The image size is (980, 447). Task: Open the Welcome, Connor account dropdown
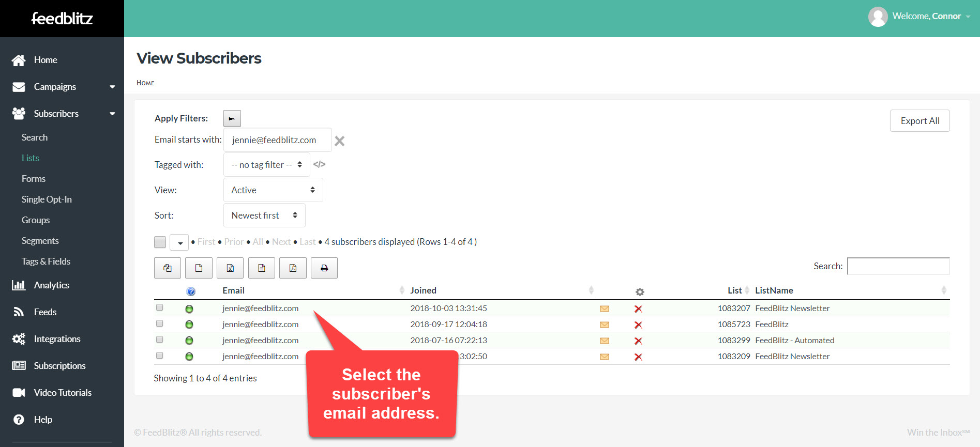(x=931, y=17)
